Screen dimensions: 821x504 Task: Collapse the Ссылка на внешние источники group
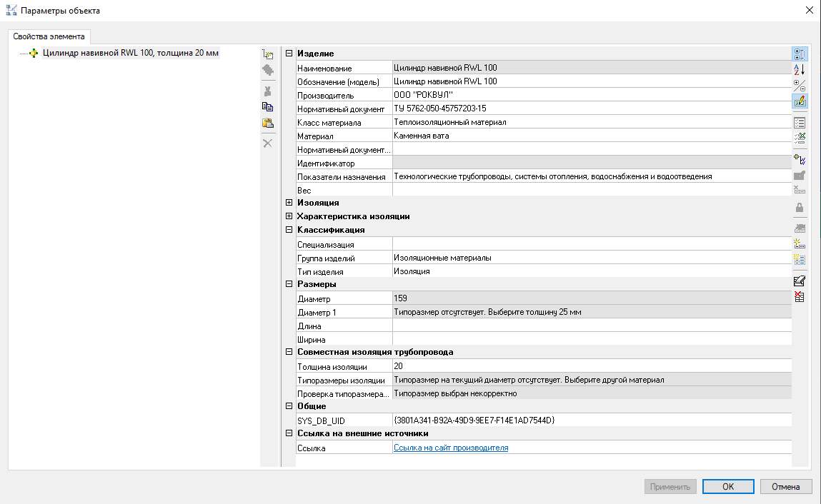click(x=289, y=433)
